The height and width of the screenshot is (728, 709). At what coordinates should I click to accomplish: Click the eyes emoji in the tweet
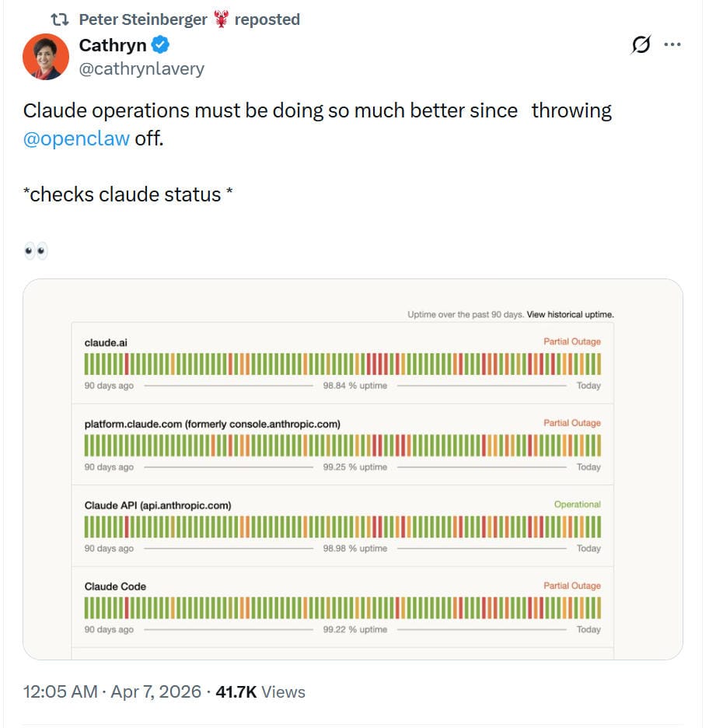click(36, 250)
